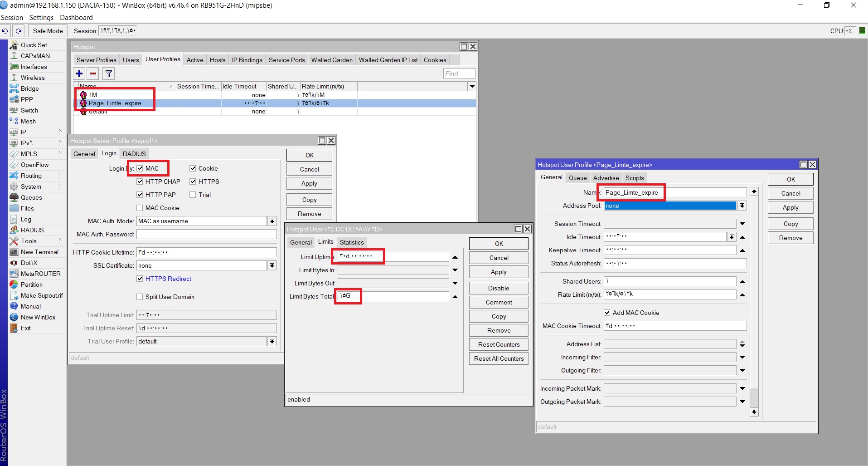Click the Rate Limit (rx/tx) input field
The height and width of the screenshot is (466, 868).
pos(670,294)
